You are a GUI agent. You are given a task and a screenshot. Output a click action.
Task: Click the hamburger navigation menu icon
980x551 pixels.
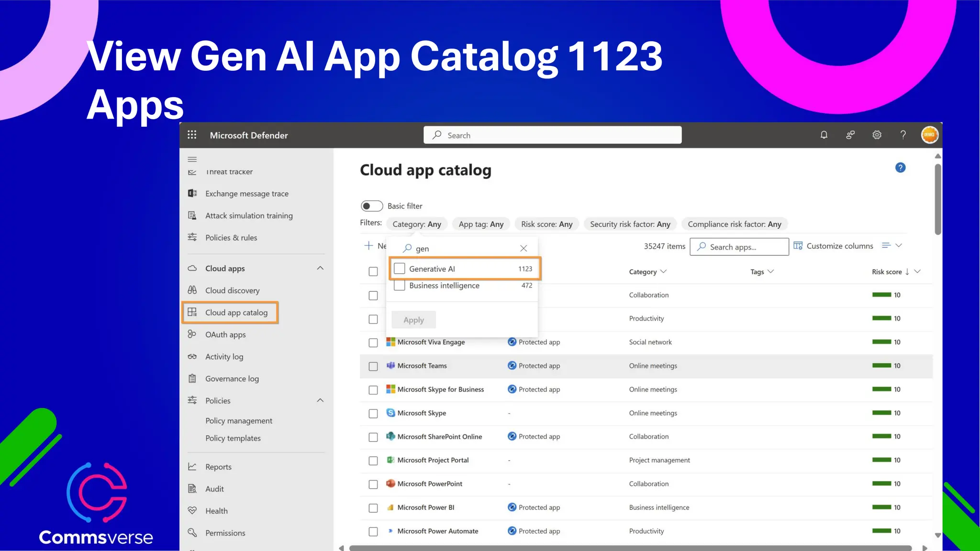192,159
